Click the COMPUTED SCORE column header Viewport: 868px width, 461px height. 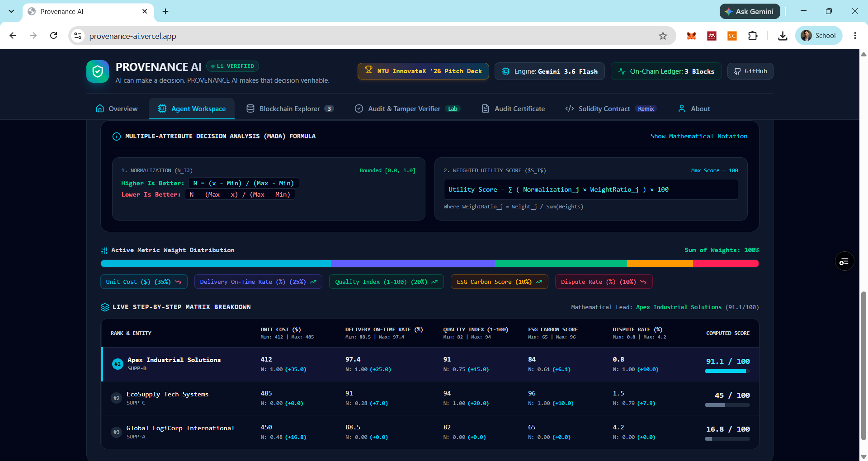pos(728,333)
